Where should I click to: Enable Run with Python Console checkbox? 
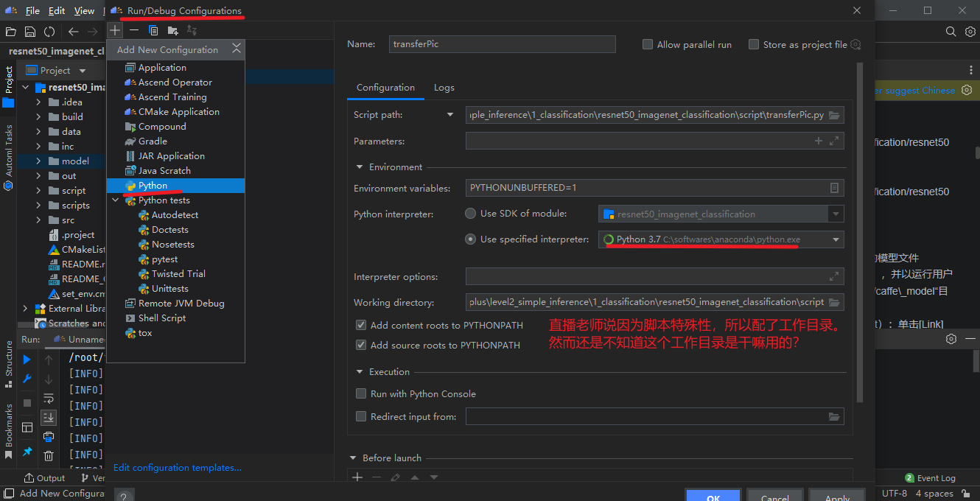[x=361, y=393]
